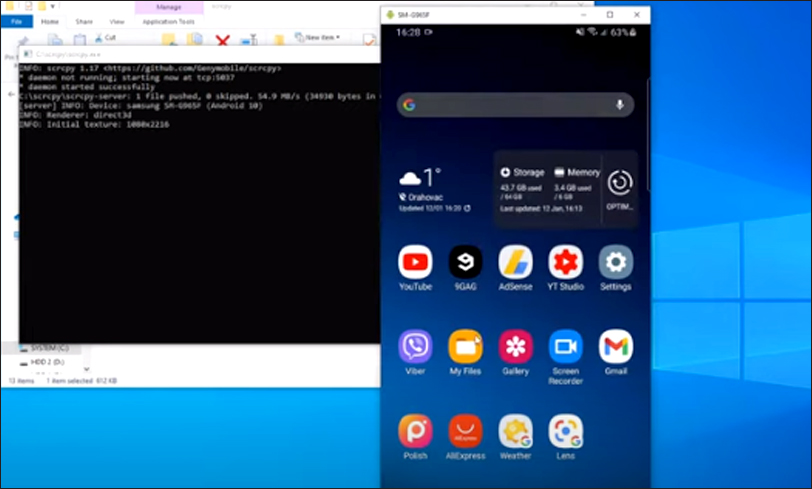812x489 pixels.
Task: Click the '1 item selected 612 KB' status text
Action: click(81, 381)
